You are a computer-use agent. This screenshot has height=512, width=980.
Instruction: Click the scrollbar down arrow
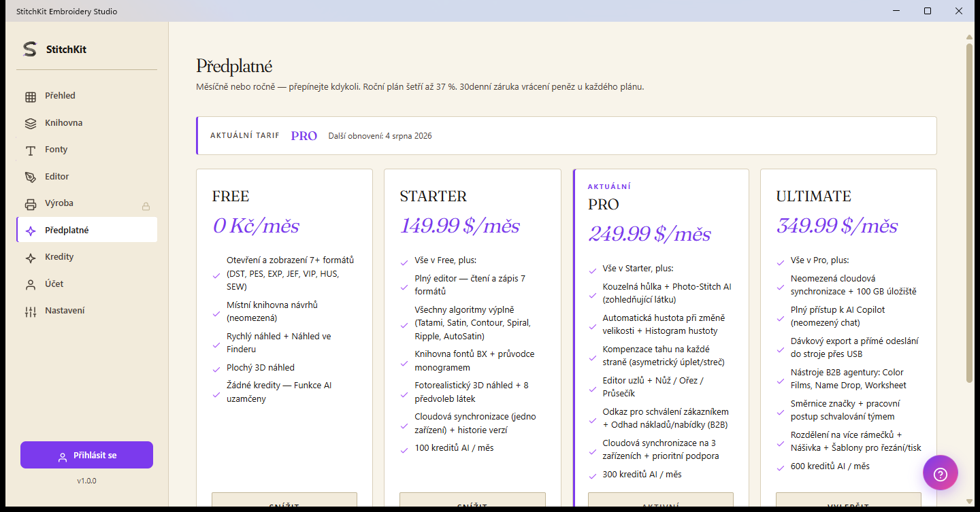pyautogui.click(x=970, y=501)
